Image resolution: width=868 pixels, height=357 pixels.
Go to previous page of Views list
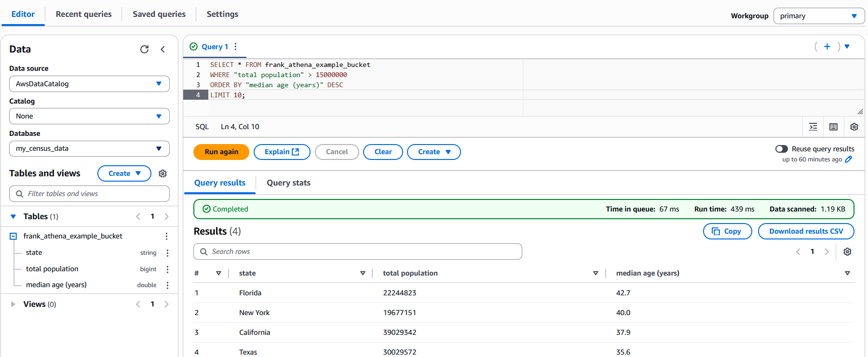pyautogui.click(x=138, y=304)
